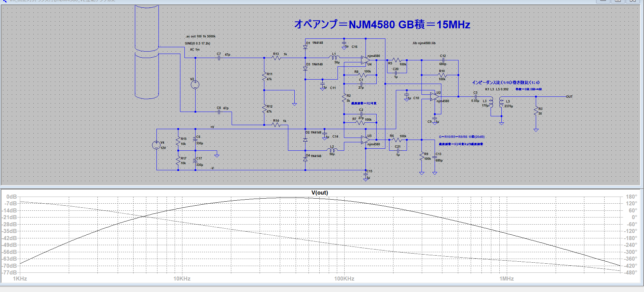Click the C7 47p capacitor symbol
644x292 pixels.
point(219,58)
